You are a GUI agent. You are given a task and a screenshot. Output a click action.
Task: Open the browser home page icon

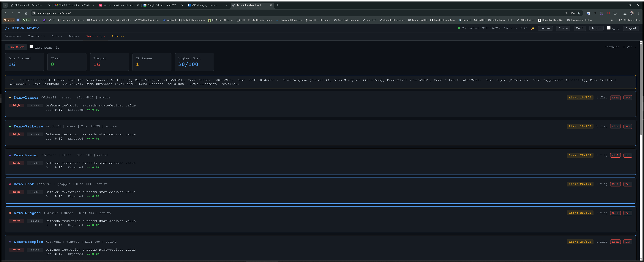pyautogui.click(x=26, y=13)
